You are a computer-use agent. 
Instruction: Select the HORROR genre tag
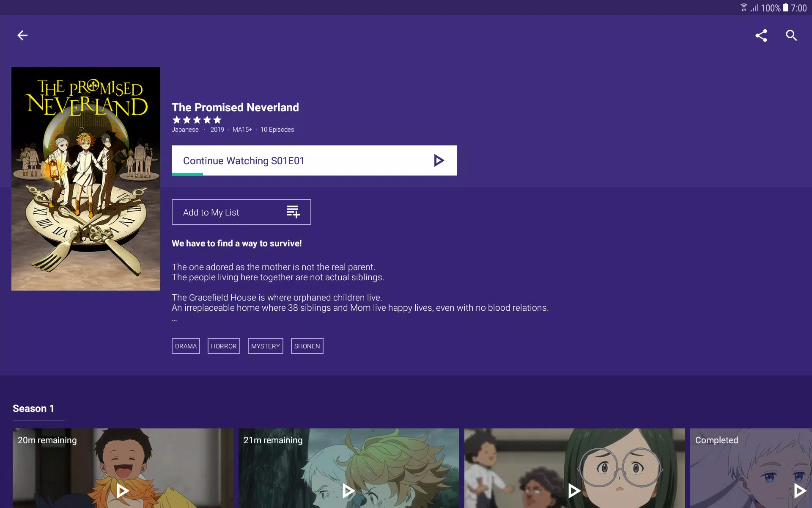[x=223, y=346]
